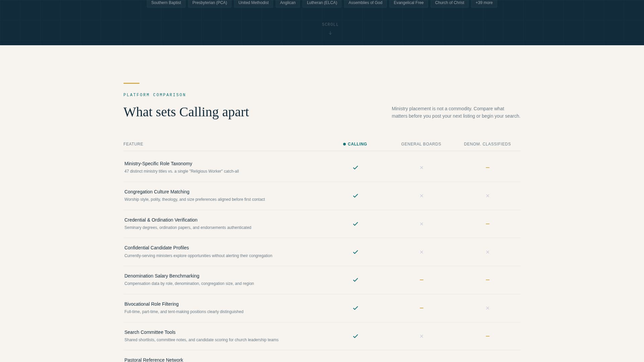The height and width of the screenshot is (362, 644).
Task: Click the Worship style, polity, theology description
Action: pyautogui.click(x=195, y=199)
